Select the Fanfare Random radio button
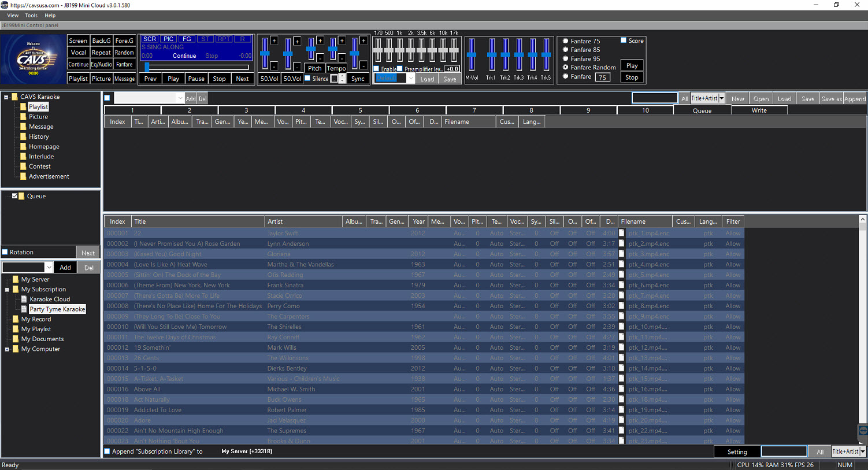This screenshot has width=868, height=470. tap(566, 67)
